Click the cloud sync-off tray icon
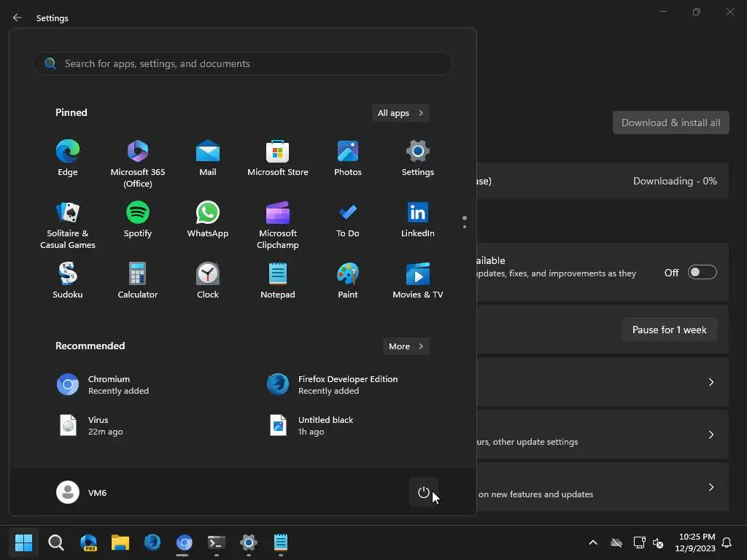This screenshot has width=747, height=560. (x=616, y=542)
